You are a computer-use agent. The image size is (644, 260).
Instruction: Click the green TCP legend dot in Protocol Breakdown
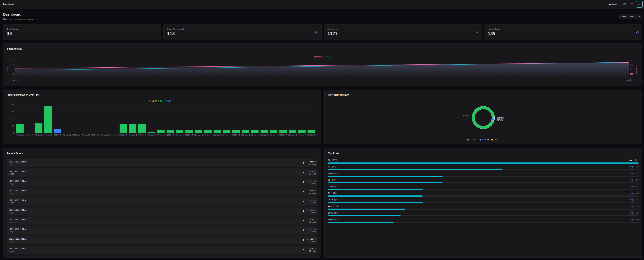468,139
